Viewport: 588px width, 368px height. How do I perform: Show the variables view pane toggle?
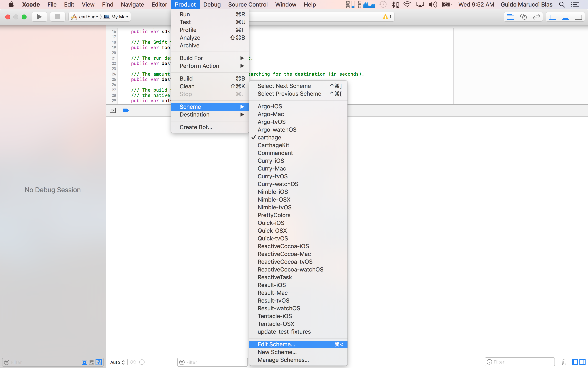(575, 362)
